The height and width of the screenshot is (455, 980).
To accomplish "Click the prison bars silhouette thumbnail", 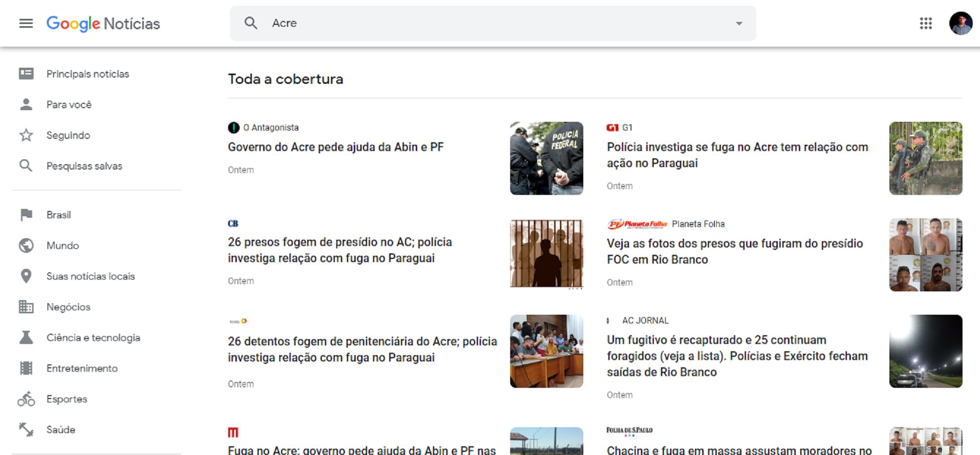I will (546, 254).
